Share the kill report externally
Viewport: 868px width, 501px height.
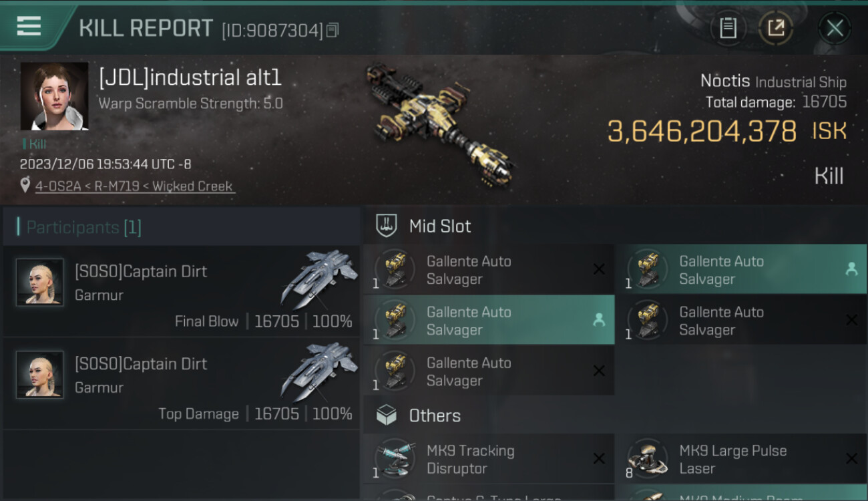[x=776, y=28]
